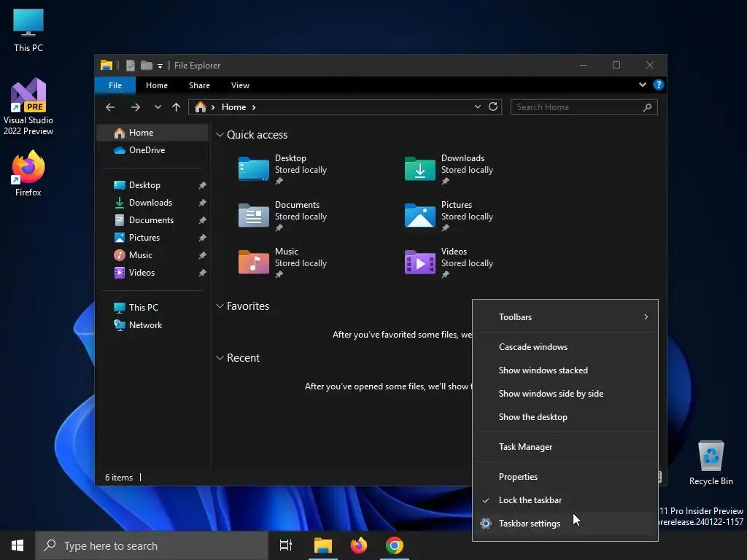
Task: Open the Downloads folder in Quick access
Action: (x=449, y=169)
